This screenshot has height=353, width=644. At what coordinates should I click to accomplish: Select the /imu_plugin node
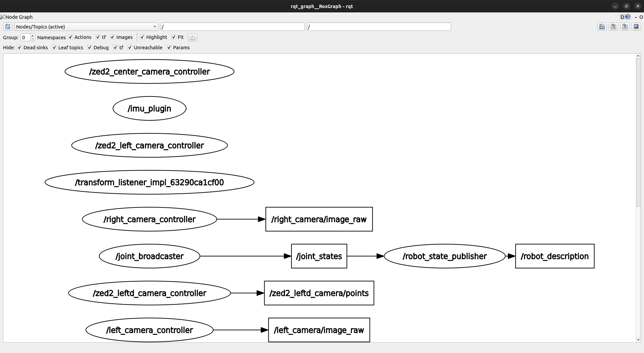[150, 108]
